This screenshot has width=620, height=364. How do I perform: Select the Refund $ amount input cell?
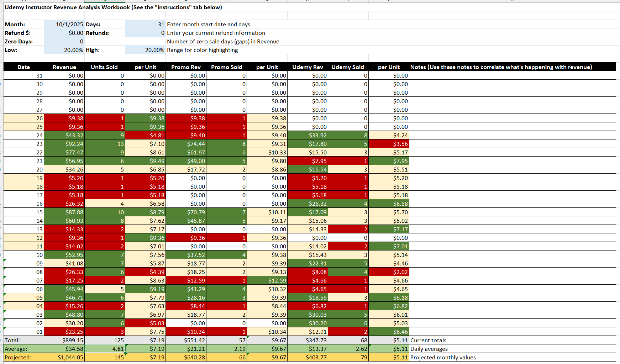pos(64,33)
